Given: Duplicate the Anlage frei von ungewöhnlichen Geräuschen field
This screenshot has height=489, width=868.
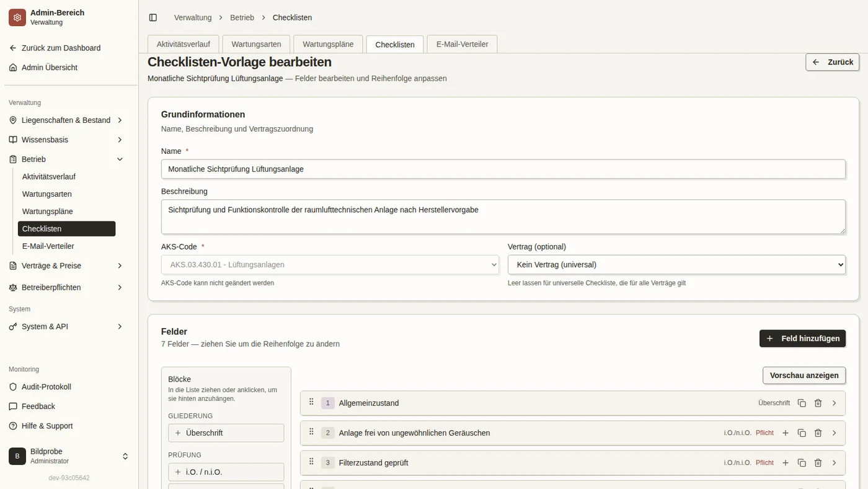Looking at the screenshot, I should click(802, 433).
